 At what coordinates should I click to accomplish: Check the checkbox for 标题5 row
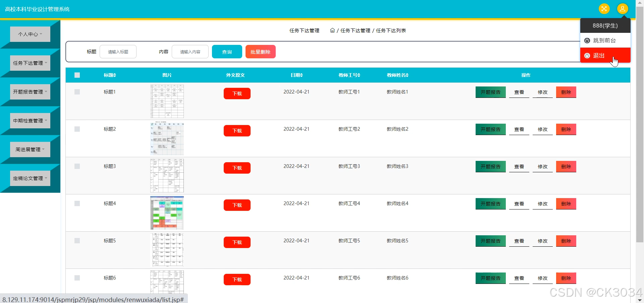77,241
